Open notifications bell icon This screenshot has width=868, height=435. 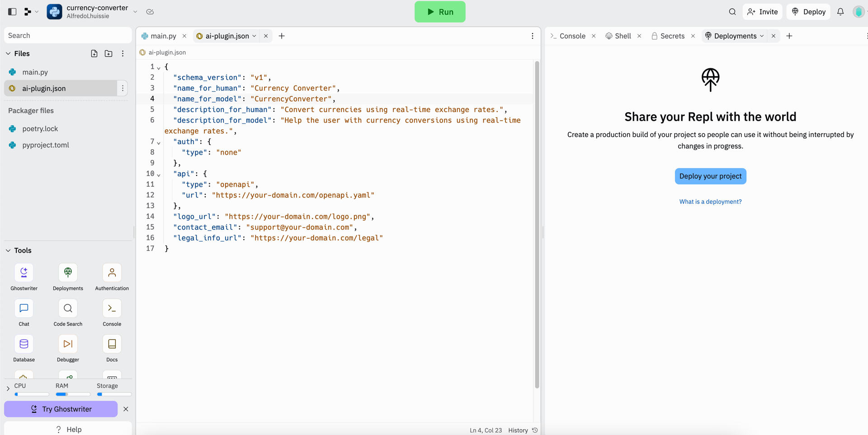click(x=840, y=12)
